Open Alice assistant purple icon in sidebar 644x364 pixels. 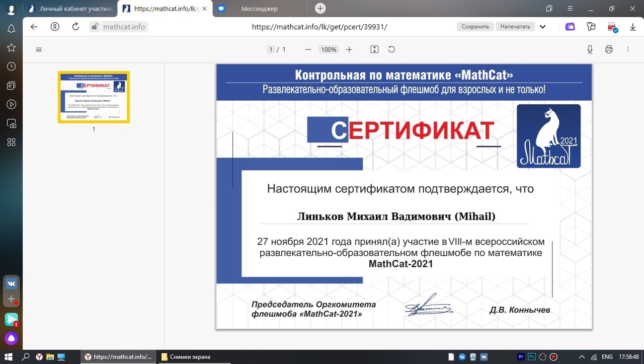[11, 338]
